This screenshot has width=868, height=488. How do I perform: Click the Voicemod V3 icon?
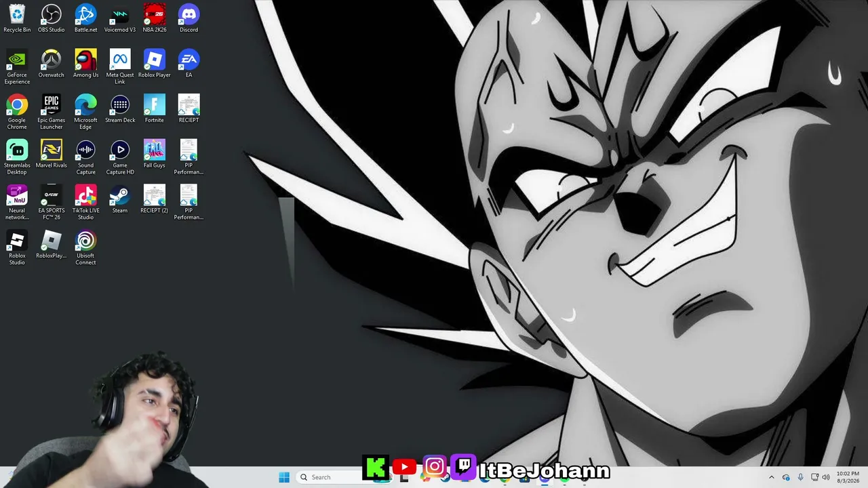(x=120, y=18)
